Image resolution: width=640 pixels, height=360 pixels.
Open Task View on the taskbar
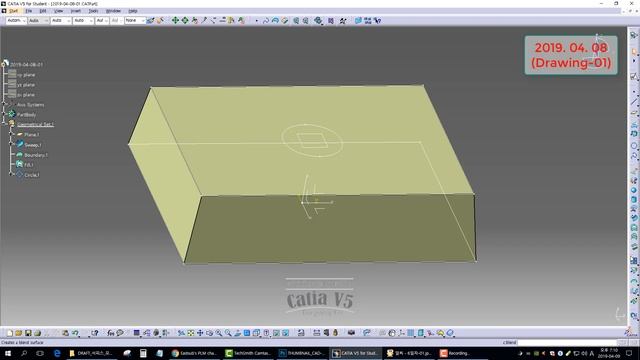[40, 353]
